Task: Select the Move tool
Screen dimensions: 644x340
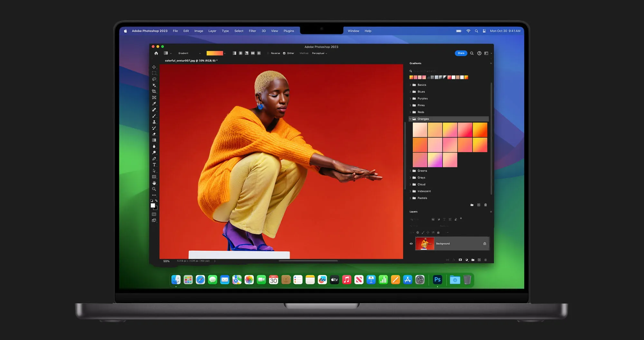Action: coord(154,67)
